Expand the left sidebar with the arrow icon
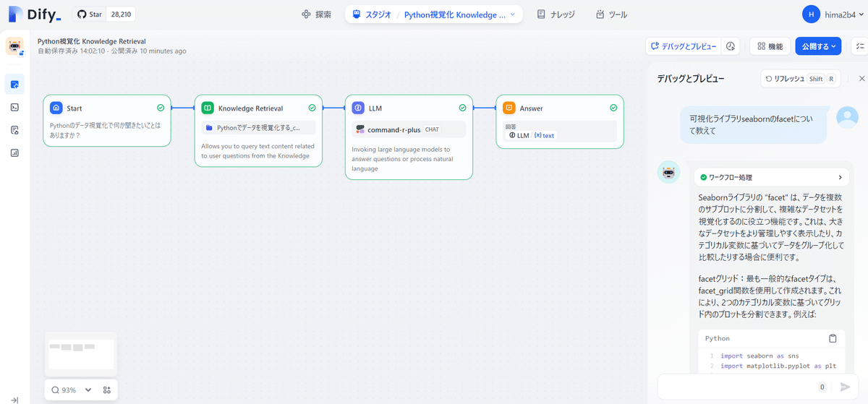The height and width of the screenshot is (404, 868). (14, 399)
